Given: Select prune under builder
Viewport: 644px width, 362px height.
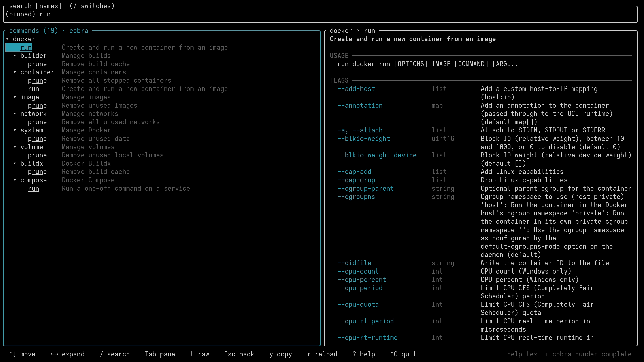Looking at the screenshot, I should [37, 64].
